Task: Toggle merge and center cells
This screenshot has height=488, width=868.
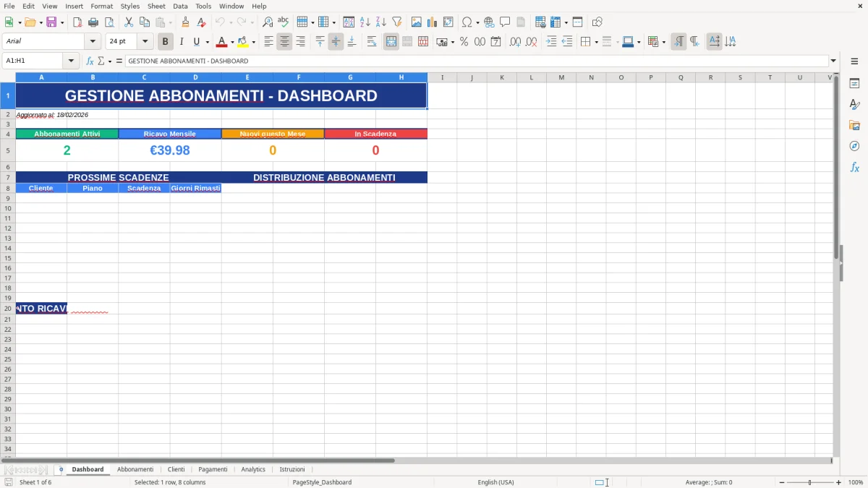Action: click(x=391, y=41)
